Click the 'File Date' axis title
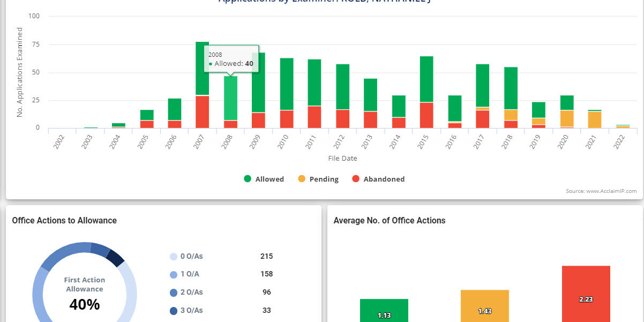 tap(342, 158)
